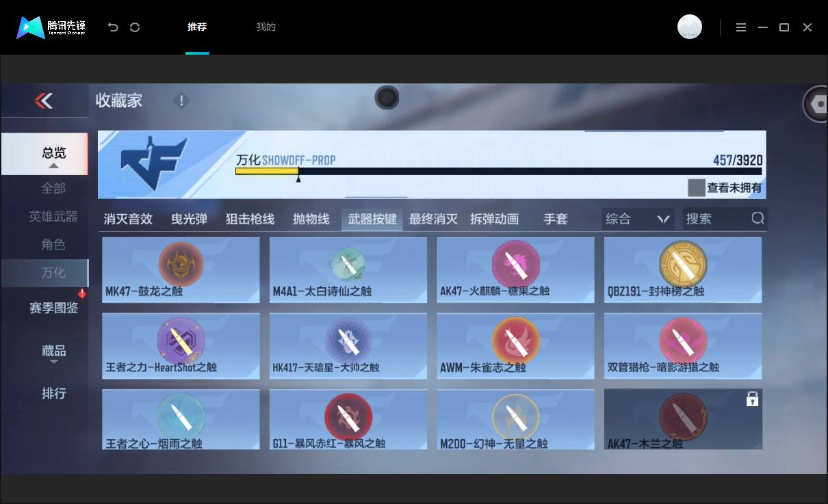Select the 曳光弹 category tab

point(189,219)
